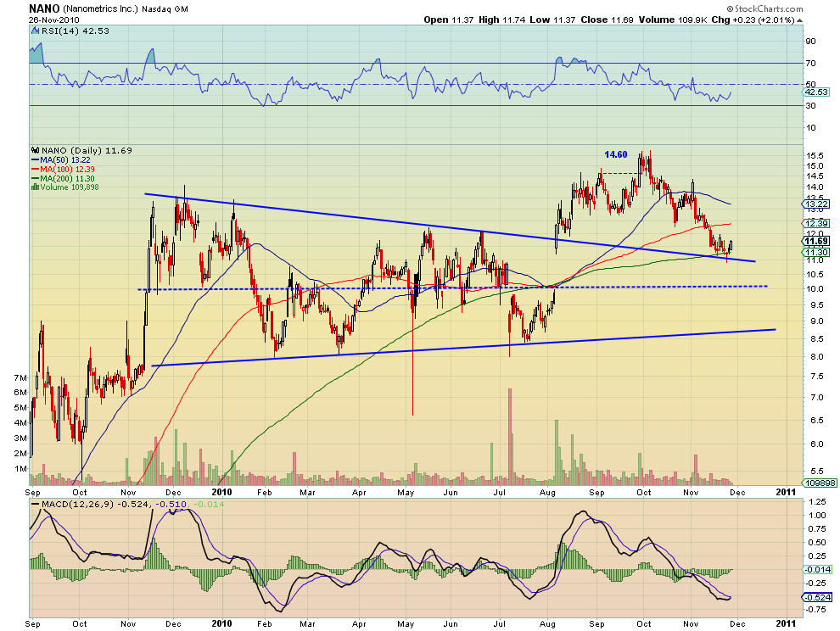Click the Chg +0.23 (+2.01%) value
Image resolution: width=840 pixels, height=631 pixels.
point(753,20)
